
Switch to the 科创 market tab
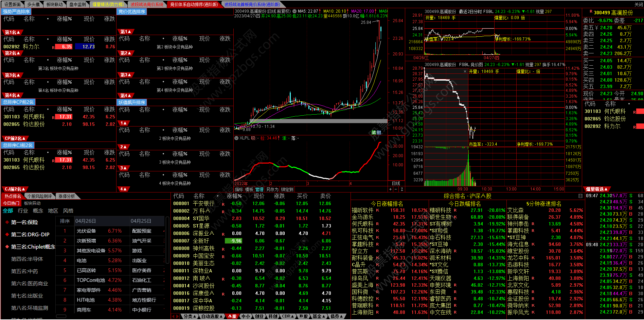click(273, 316)
